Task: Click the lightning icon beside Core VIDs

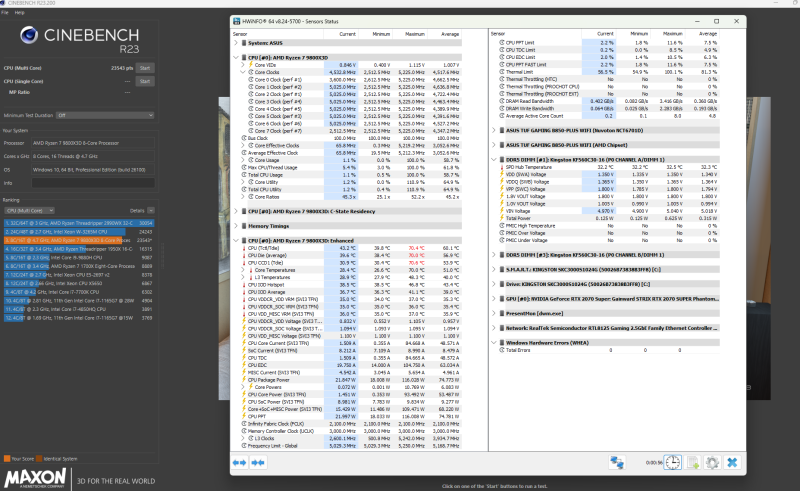Action: click(251, 65)
